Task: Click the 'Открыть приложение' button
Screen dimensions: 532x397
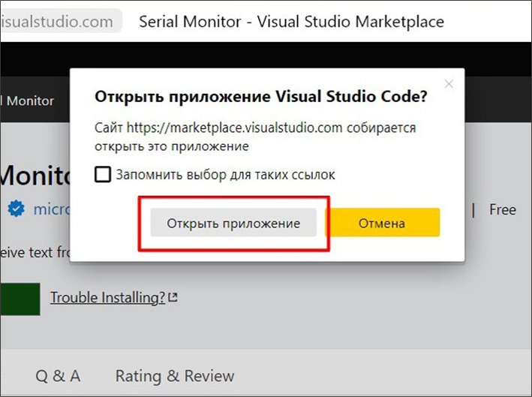Action: (x=233, y=223)
